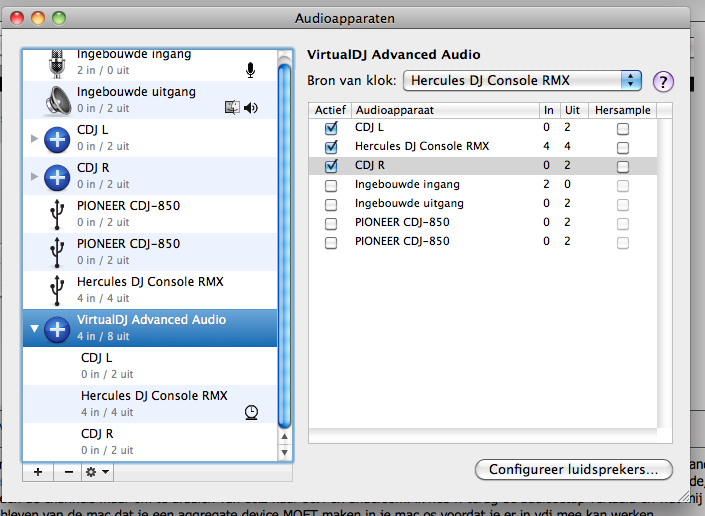Enable Hersample for Hercules DJ Console RMX
Screen dimensions: 705x516
pyautogui.click(x=623, y=148)
